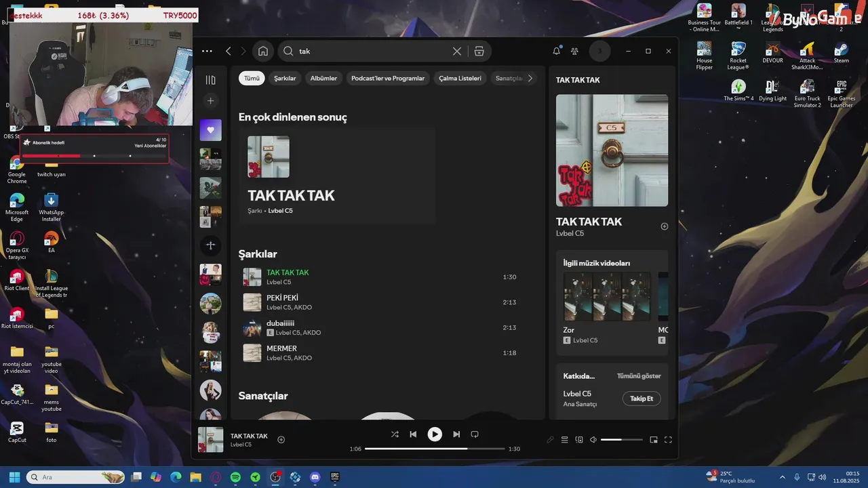
Task: Switch to the Albümler filter tab
Action: (x=323, y=78)
